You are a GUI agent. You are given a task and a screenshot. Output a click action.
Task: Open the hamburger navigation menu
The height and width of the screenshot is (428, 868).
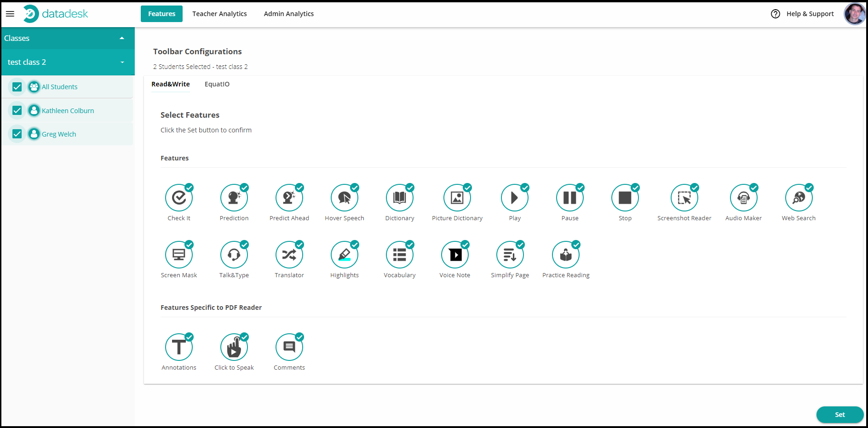tap(10, 14)
